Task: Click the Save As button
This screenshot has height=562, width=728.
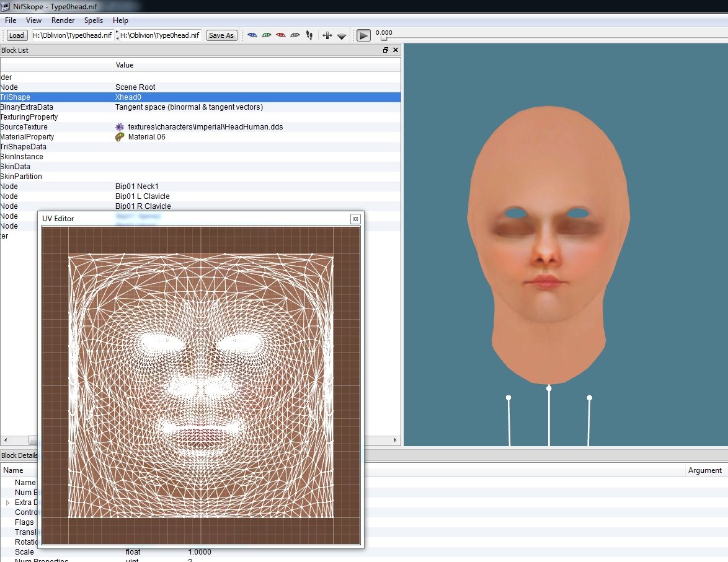Action: [221, 35]
